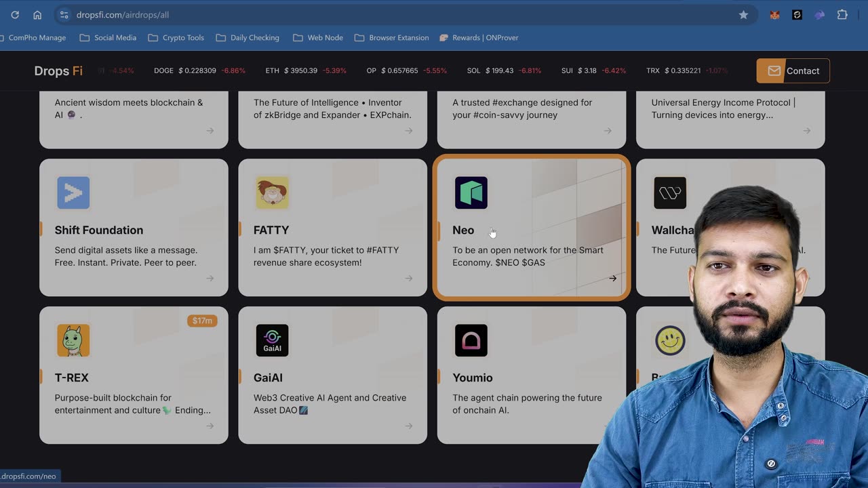The height and width of the screenshot is (488, 868).
Task: Select 'Universal Energy Income Protocol' description
Action: 724,108
